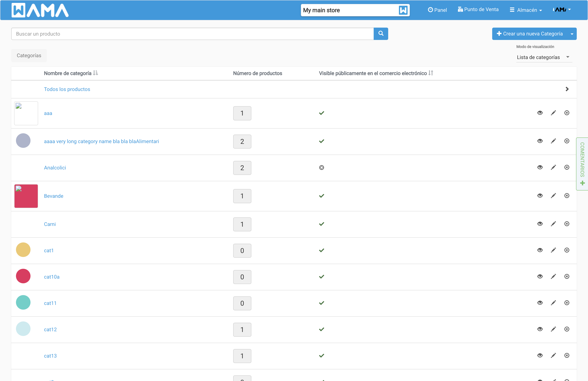Edit the Analcolici category

coord(553,168)
